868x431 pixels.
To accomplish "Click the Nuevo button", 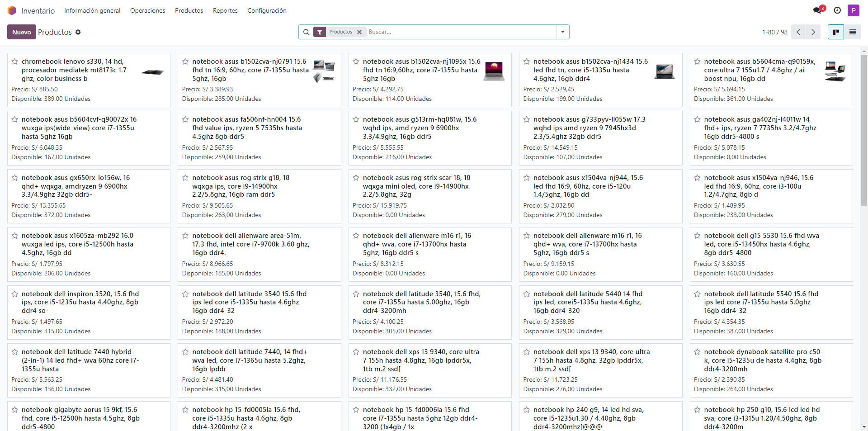I will coord(21,32).
